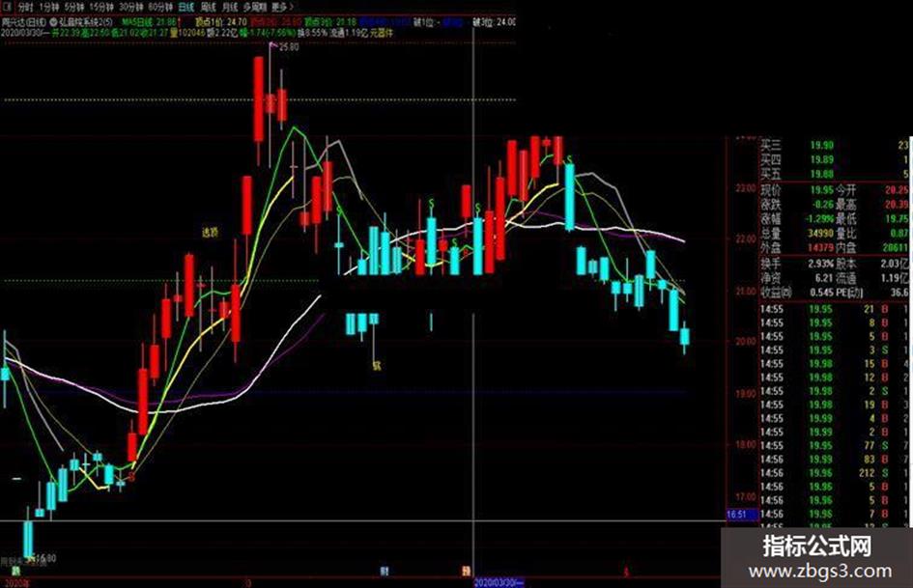The image size is (913, 588).
Task: Click the 15.80 low price marker
Action: (x=46, y=558)
